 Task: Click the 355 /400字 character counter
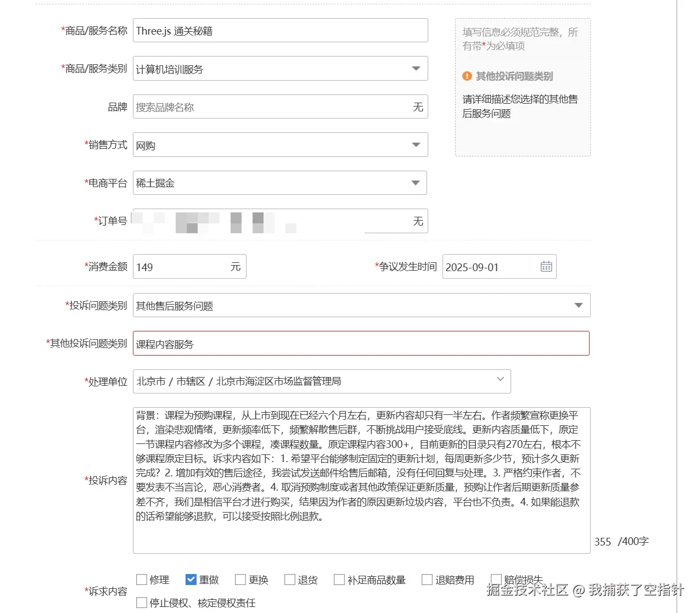pos(621,542)
